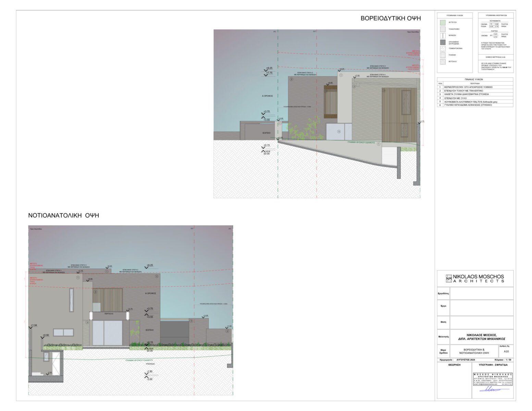532x411 pixels.
Task: Click the ΥΠΟΜΝΗΜΑ ΥΛΙΚΩΝ legend header
Action: (x=455, y=15)
